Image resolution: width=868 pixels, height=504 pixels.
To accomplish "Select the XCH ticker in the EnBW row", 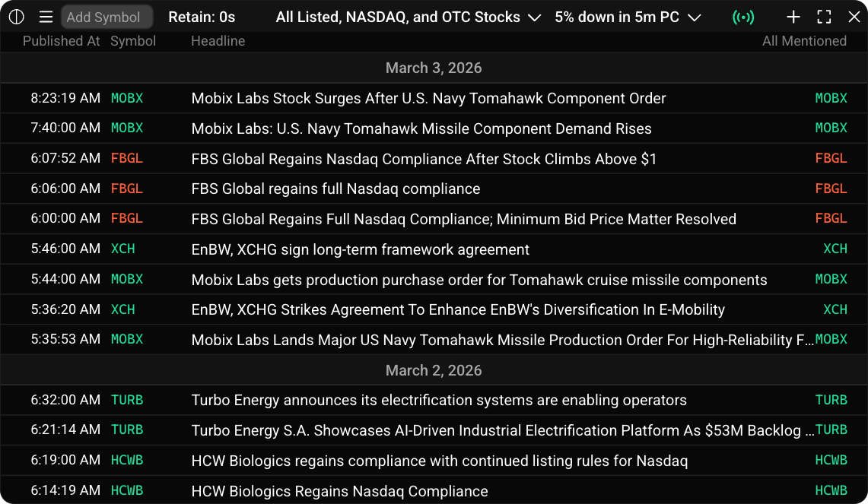I will (x=122, y=249).
